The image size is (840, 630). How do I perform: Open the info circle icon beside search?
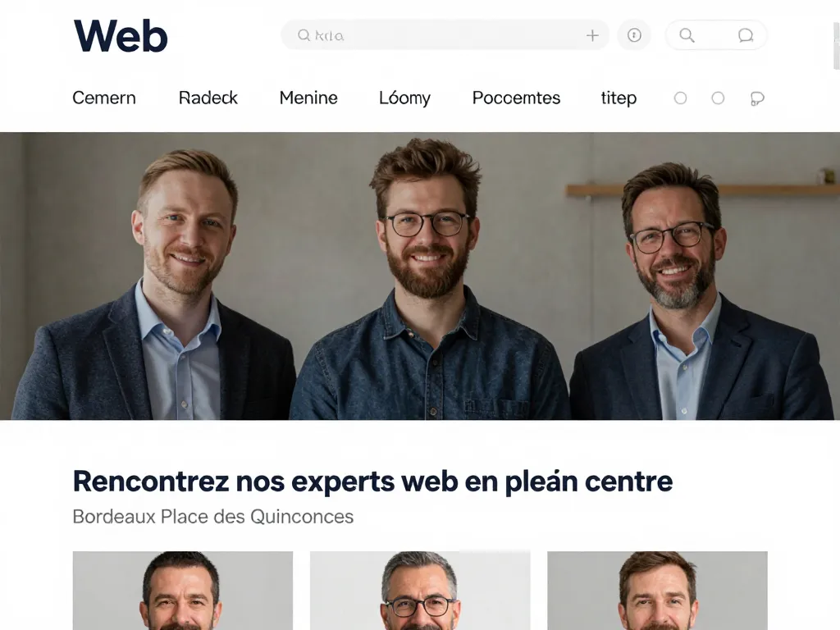[634, 35]
